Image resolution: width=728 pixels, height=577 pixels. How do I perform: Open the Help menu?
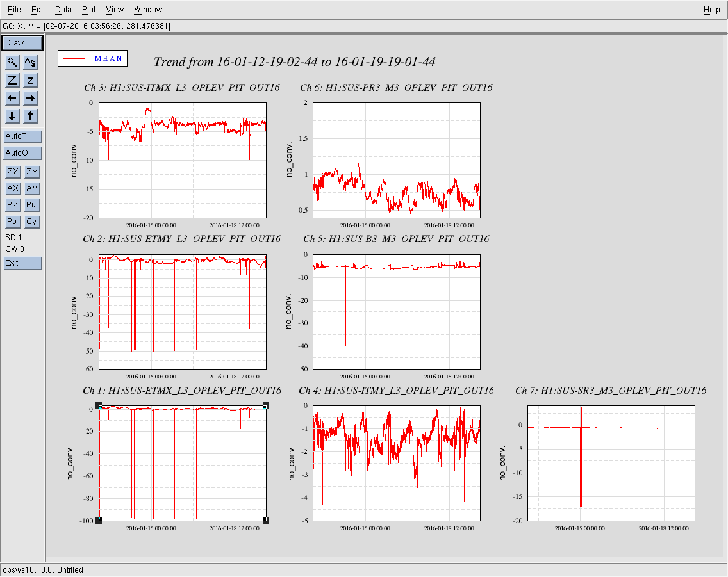point(711,10)
